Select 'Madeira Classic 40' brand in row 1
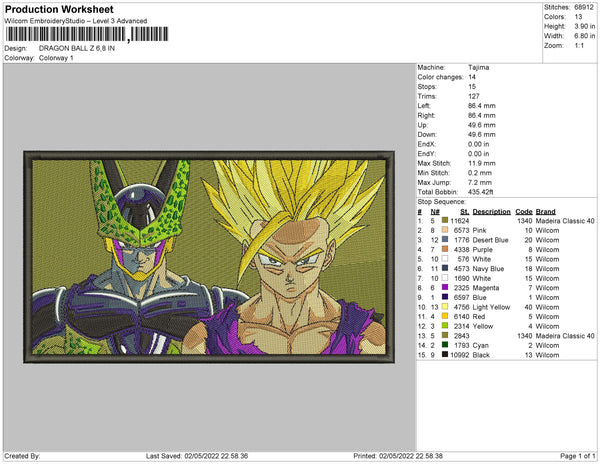The image size is (600, 464). 565,221
